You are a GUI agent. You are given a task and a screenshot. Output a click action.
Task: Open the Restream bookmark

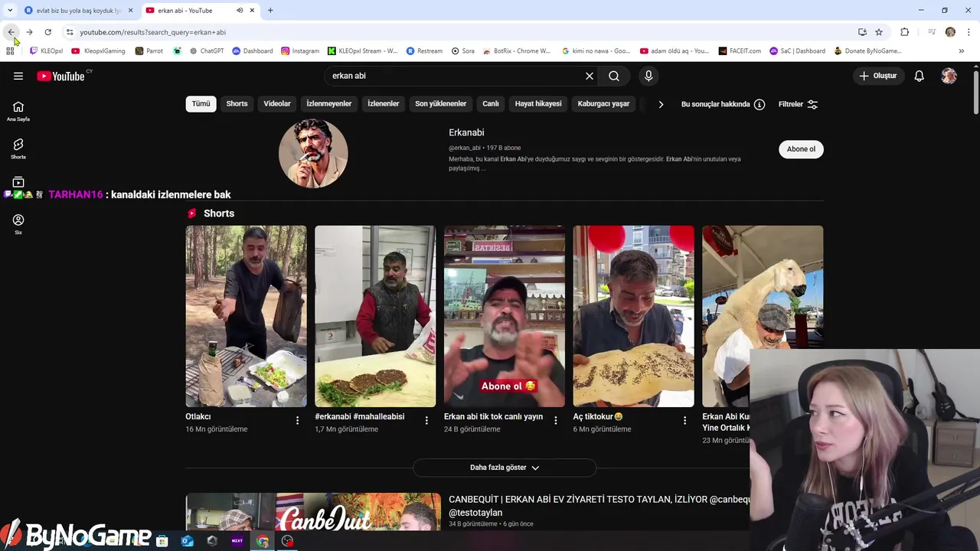424,51
